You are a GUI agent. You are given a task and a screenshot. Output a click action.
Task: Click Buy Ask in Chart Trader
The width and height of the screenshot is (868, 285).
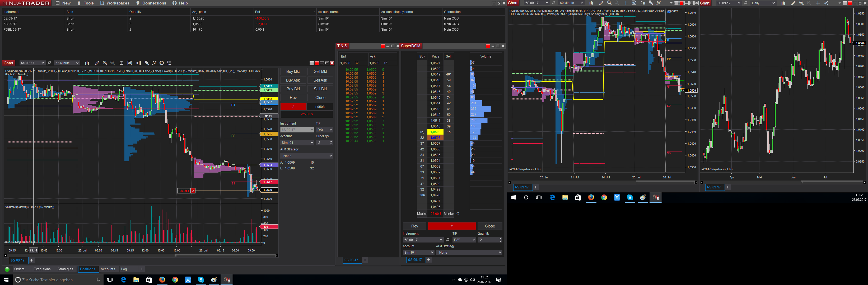[293, 80]
